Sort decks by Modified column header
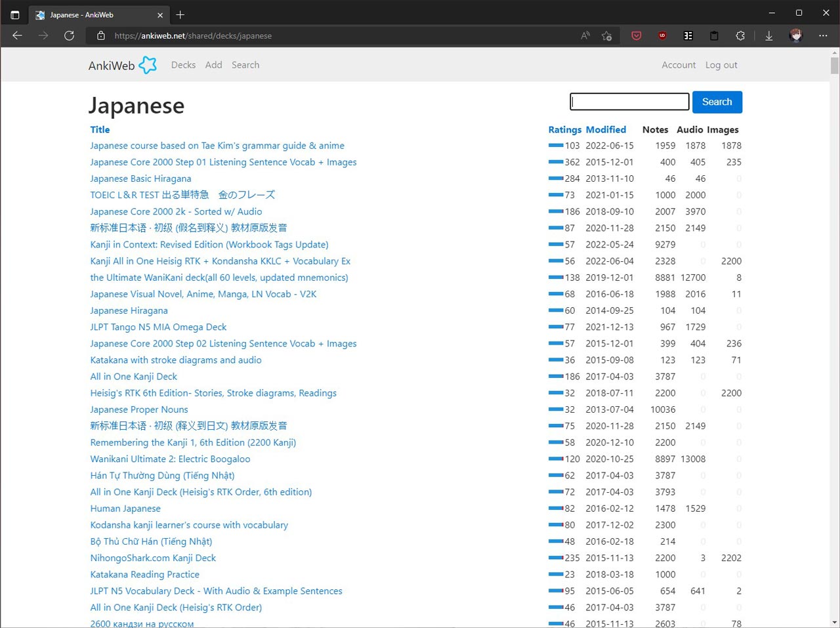The height and width of the screenshot is (628, 840). point(606,129)
